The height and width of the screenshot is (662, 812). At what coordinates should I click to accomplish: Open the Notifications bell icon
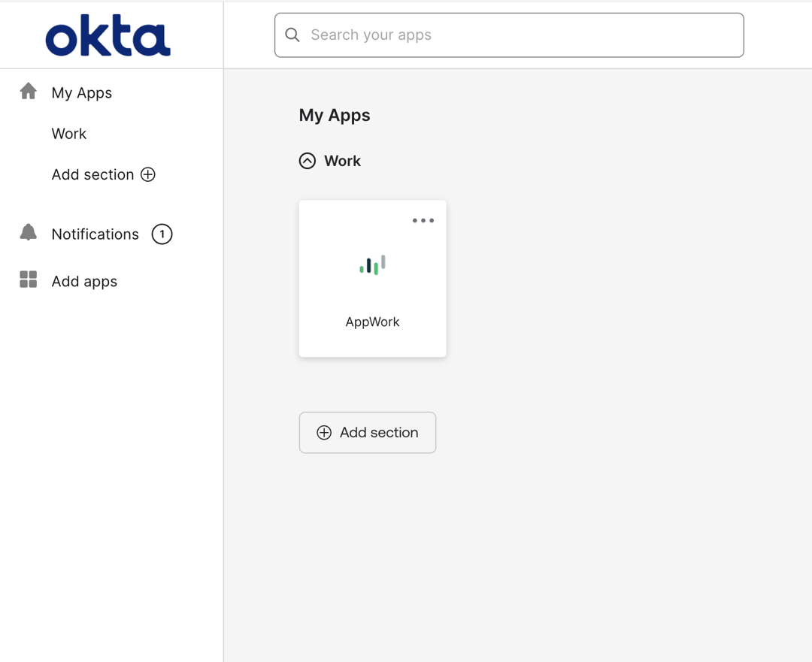(28, 233)
